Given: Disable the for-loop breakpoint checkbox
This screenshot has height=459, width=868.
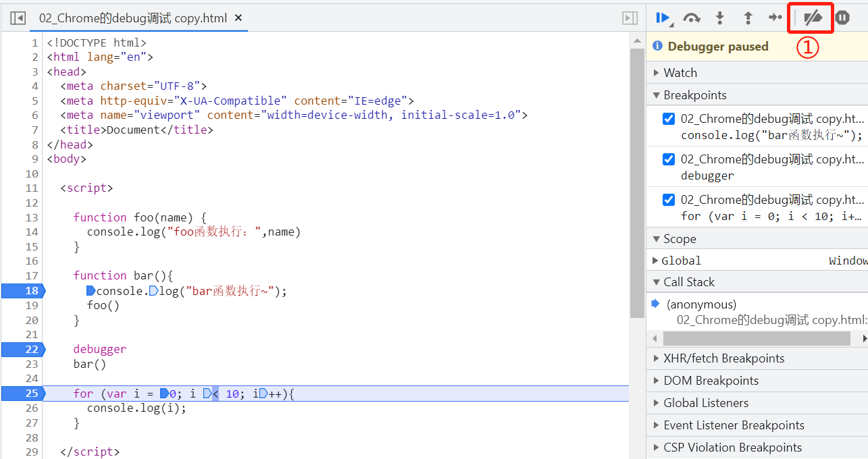Looking at the screenshot, I should click(x=668, y=199).
